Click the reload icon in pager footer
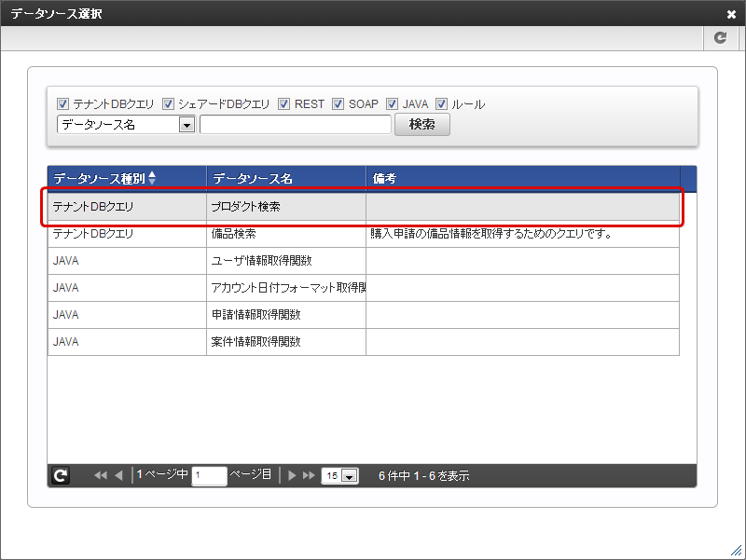This screenshot has height=560, width=746. [x=60, y=475]
